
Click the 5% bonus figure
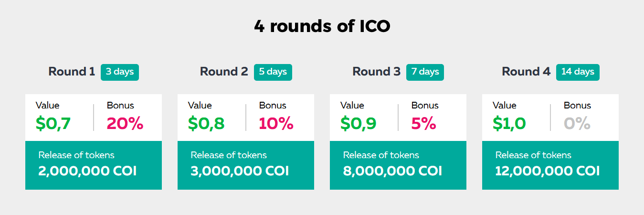pyautogui.click(x=424, y=124)
